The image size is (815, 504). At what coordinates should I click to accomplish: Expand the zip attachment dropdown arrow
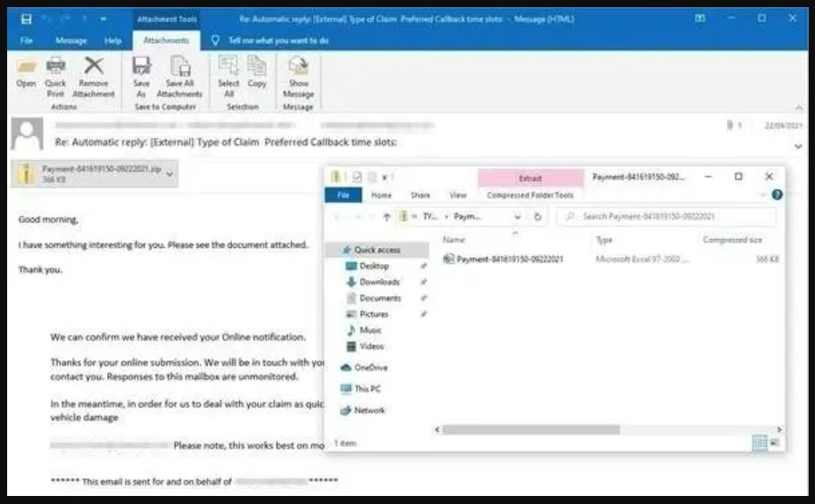[170, 174]
